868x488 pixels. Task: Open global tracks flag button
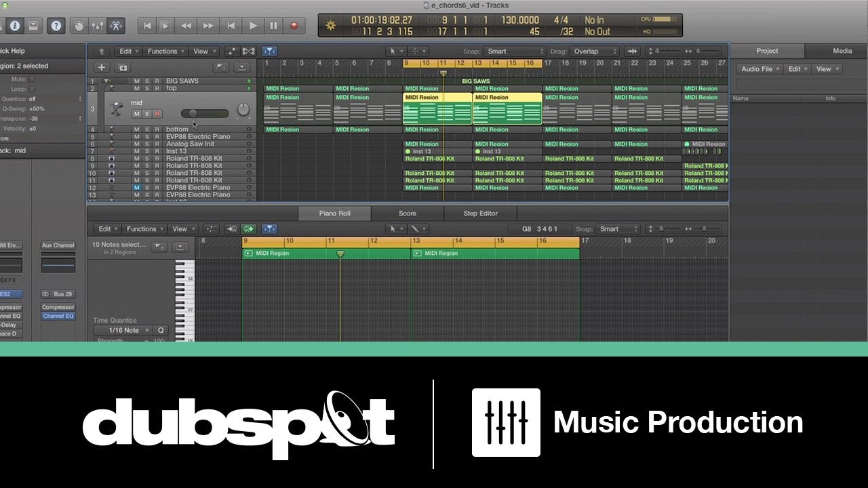(x=221, y=67)
